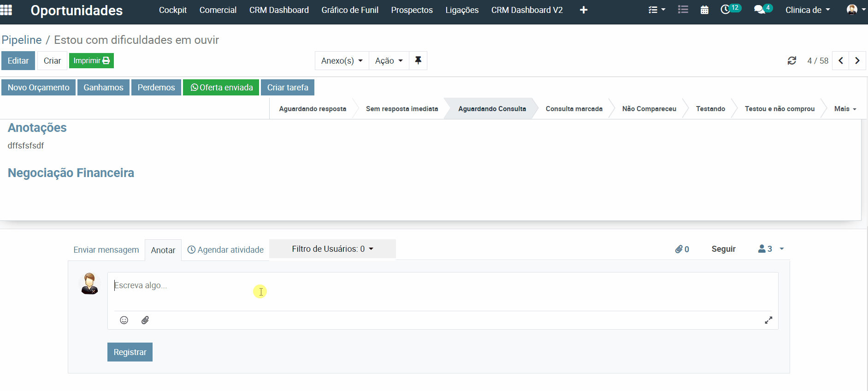This screenshot has height=391, width=868.
Task: Toggle Seguir to follow this record
Action: 723,249
